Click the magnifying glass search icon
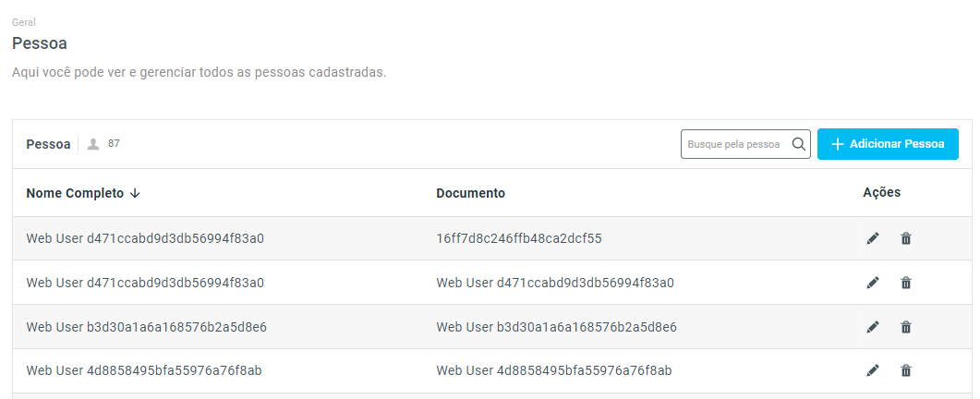 pos(799,144)
